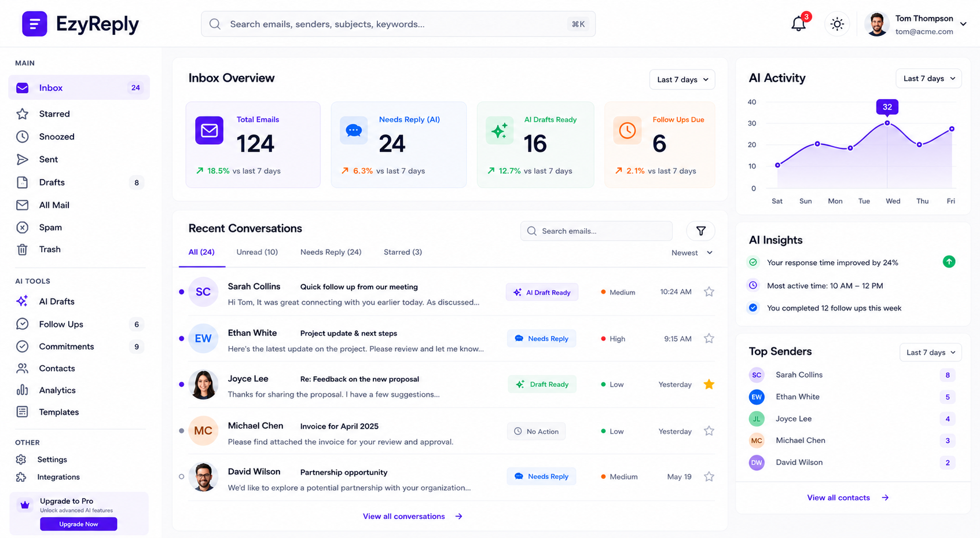
Task: Click the Integrations puzzle icon
Action: click(21, 477)
